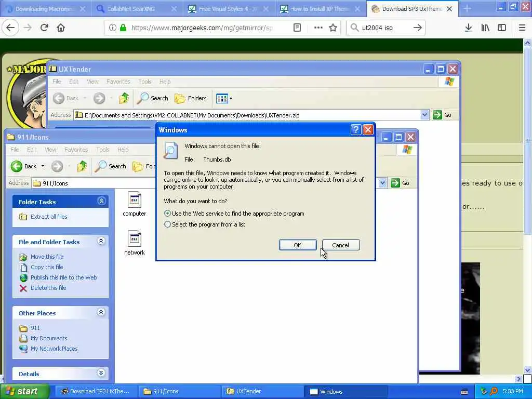Screen dimensions: 532x399
Task: Open Firefox hamburger menu
Action: 522,28
